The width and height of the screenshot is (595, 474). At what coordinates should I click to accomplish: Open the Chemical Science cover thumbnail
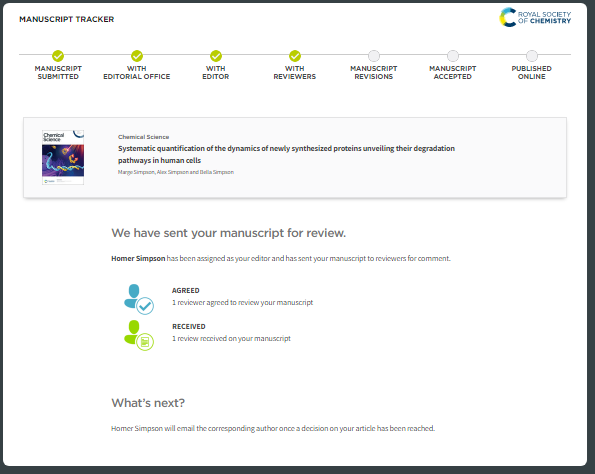(x=63, y=157)
